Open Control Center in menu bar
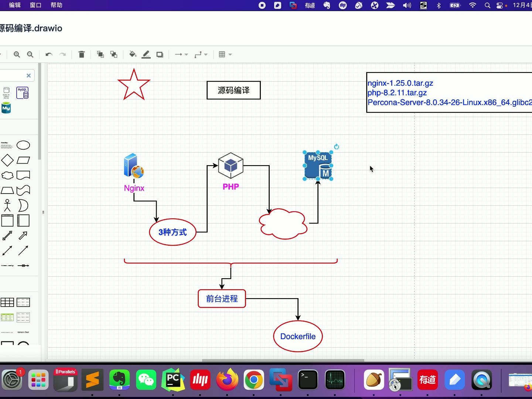532x399 pixels. pos(500,5)
